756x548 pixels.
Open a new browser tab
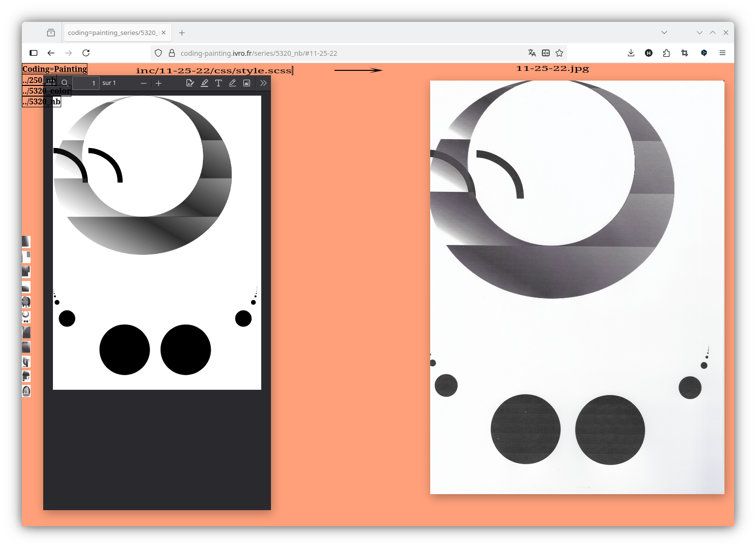[x=182, y=33]
